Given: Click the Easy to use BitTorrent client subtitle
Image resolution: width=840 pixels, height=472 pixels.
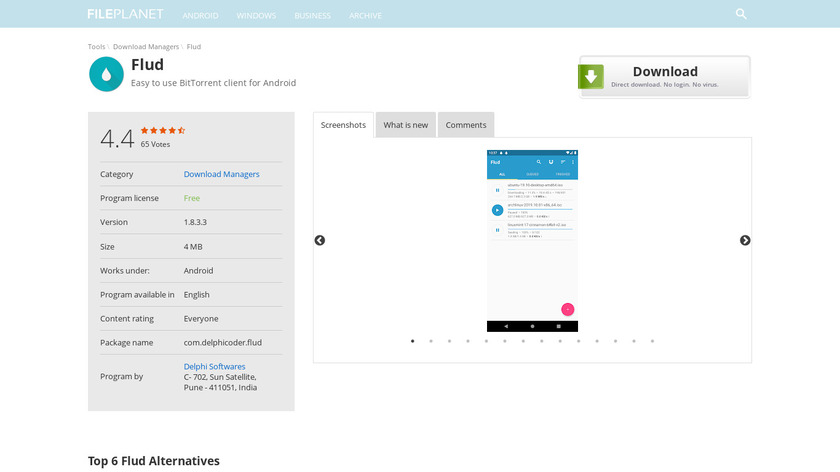Looking at the screenshot, I should pos(213,83).
